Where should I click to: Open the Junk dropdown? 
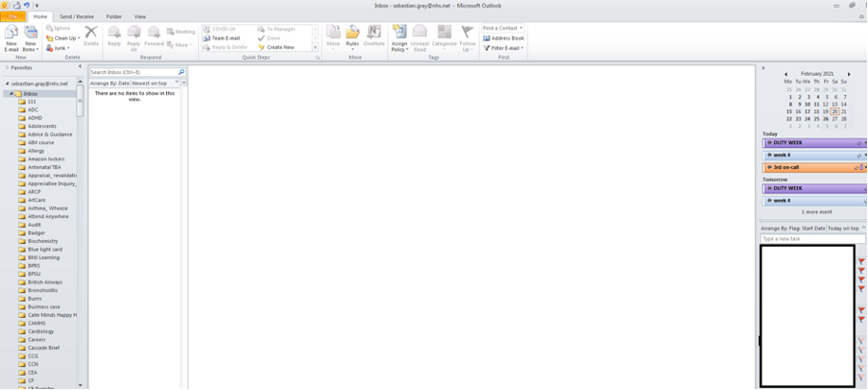[59, 48]
